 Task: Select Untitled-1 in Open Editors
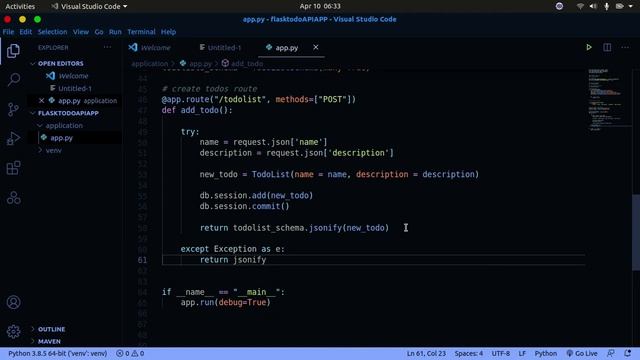click(x=75, y=88)
